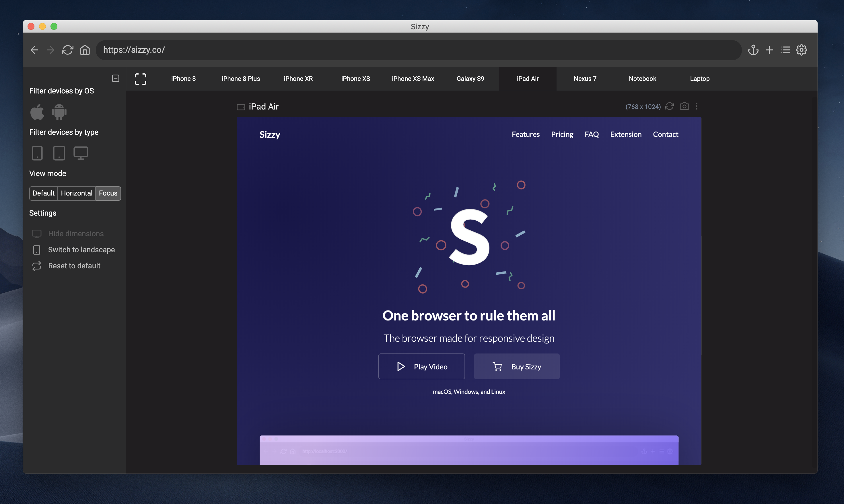Click the device preview vertical scrollbar
Image resolution: width=844 pixels, height=504 pixels.
pyautogui.click(x=701, y=295)
